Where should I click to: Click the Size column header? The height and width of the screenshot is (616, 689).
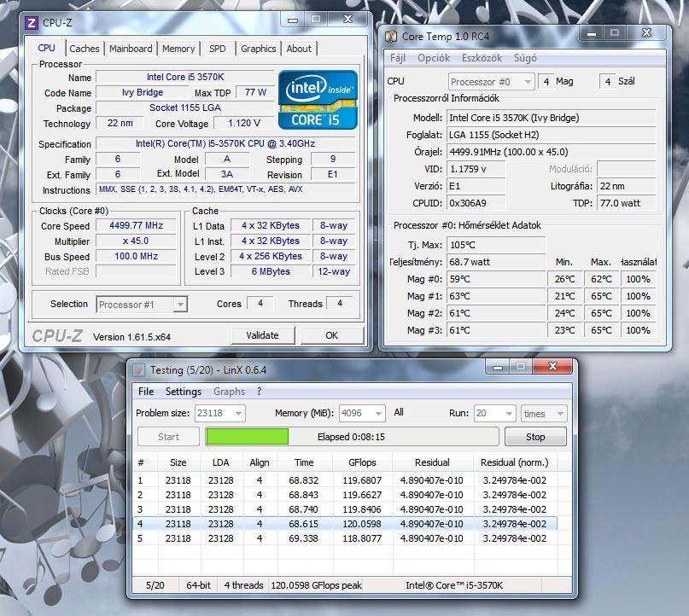pyautogui.click(x=178, y=462)
